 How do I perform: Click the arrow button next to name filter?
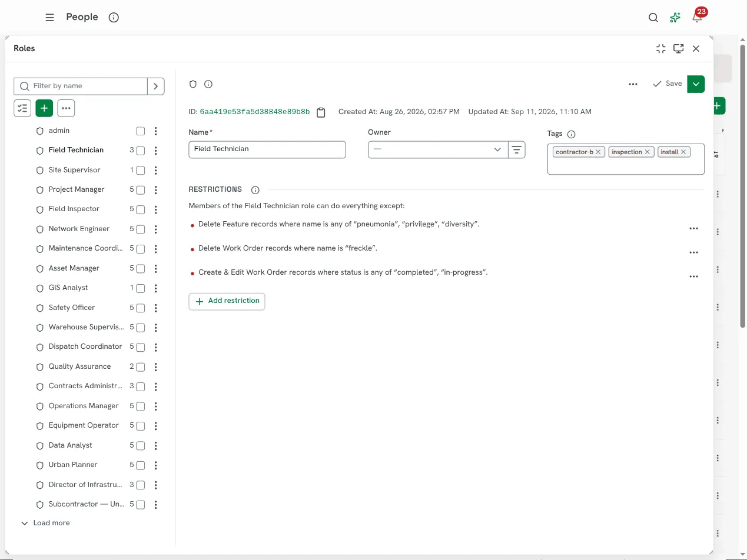coord(155,86)
